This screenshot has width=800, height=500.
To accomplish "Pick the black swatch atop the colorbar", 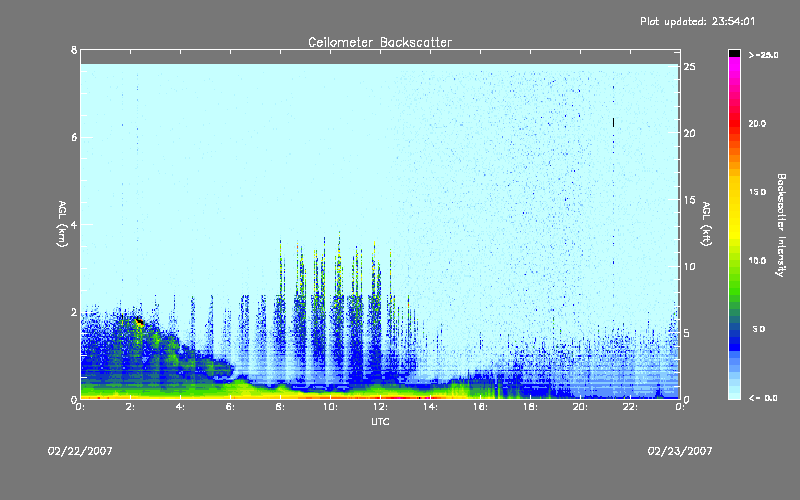I will [734, 53].
